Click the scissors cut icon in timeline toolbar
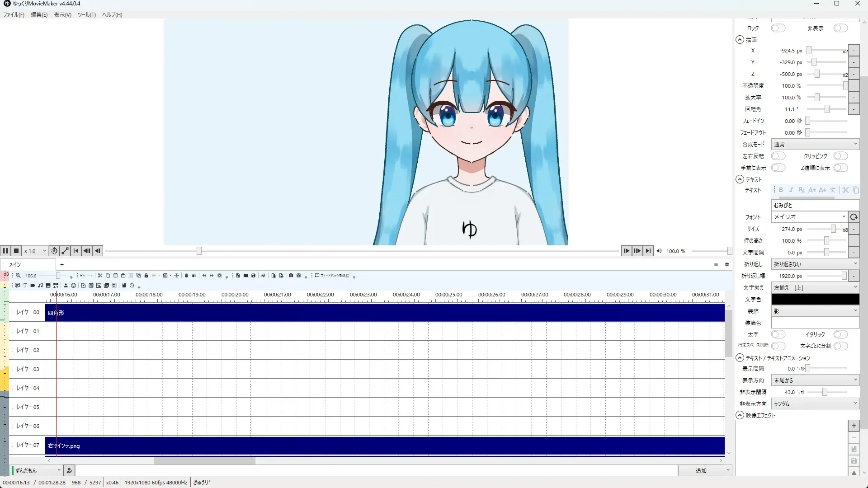The height and width of the screenshot is (488, 868). pos(100,276)
